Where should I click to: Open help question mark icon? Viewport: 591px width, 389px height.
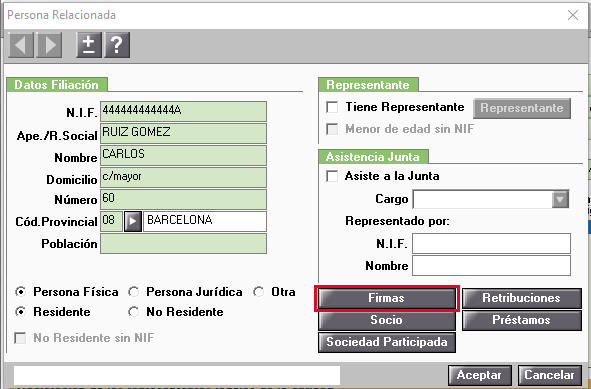coord(117,45)
